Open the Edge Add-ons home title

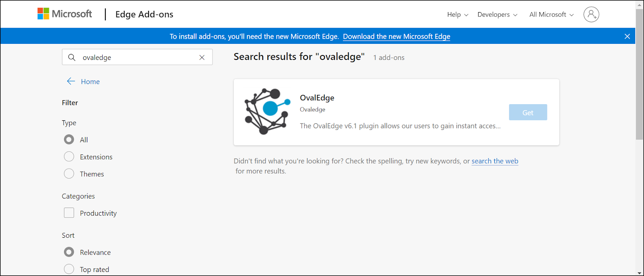tap(144, 14)
